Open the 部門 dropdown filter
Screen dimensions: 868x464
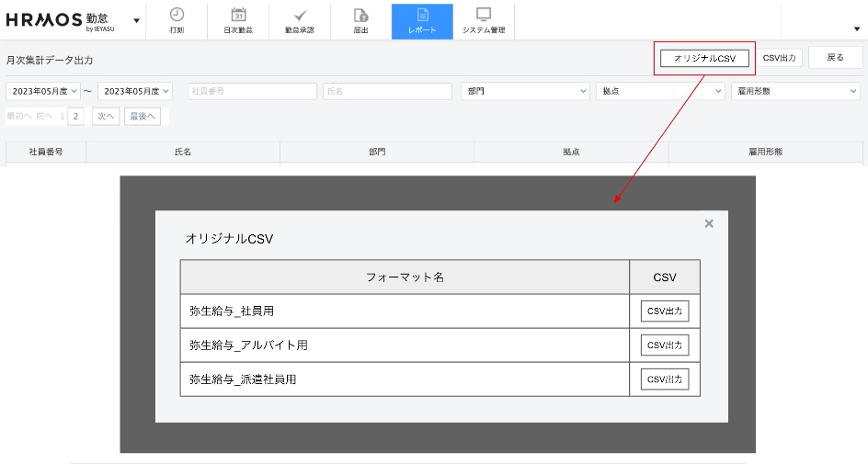click(525, 91)
